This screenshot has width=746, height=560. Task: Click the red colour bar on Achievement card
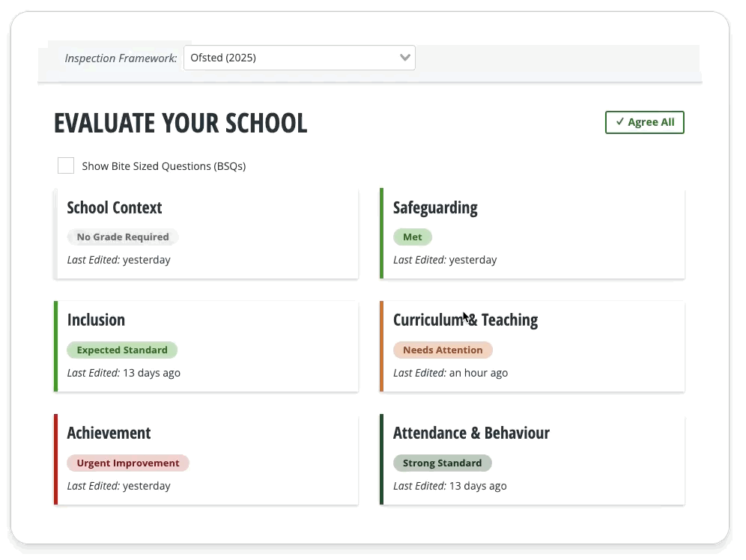(x=55, y=459)
